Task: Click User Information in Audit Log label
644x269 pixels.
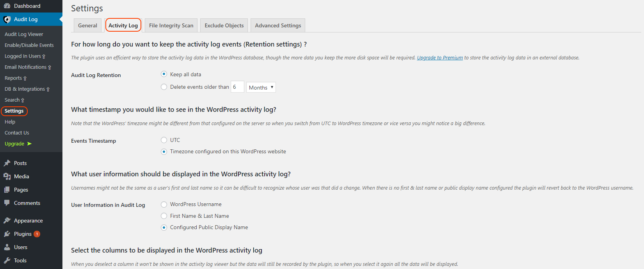Action: tap(108, 205)
